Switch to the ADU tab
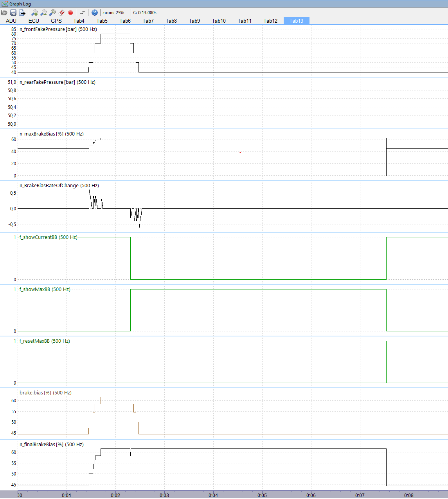Viewport: 448px width, 499px height. pos(11,21)
